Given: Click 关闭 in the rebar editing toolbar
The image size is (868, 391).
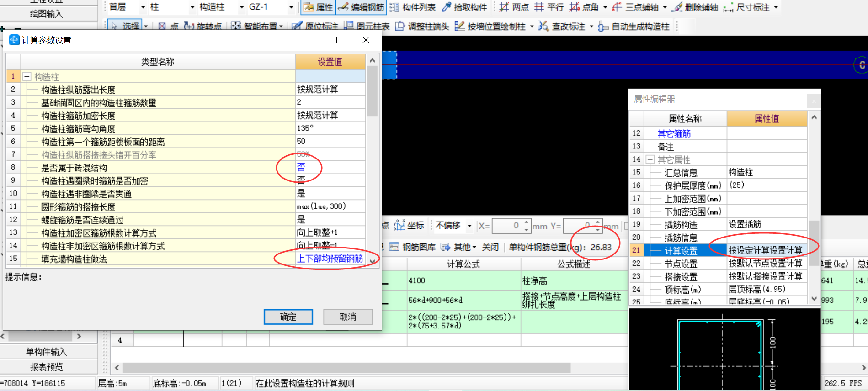Looking at the screenshot, I should (x=490, y=247).
